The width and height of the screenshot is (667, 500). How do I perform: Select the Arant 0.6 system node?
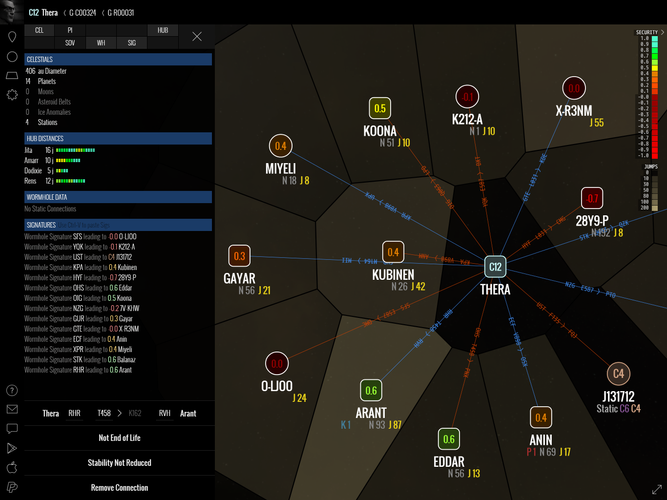[371, 390]
